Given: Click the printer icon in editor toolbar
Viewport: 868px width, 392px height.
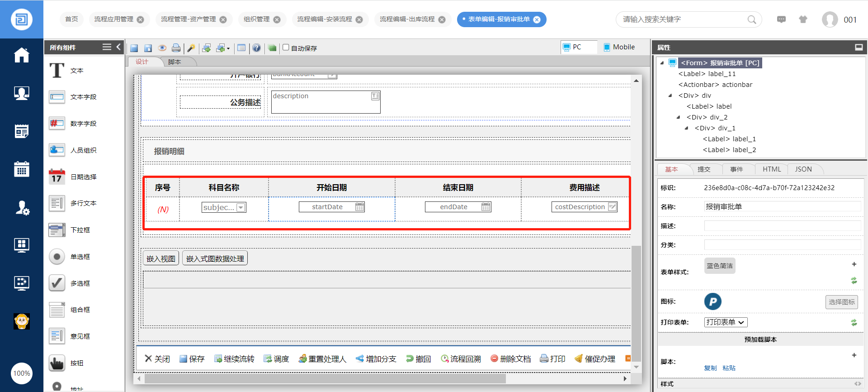Looking at the screenshot, I should tap(176, 48).
